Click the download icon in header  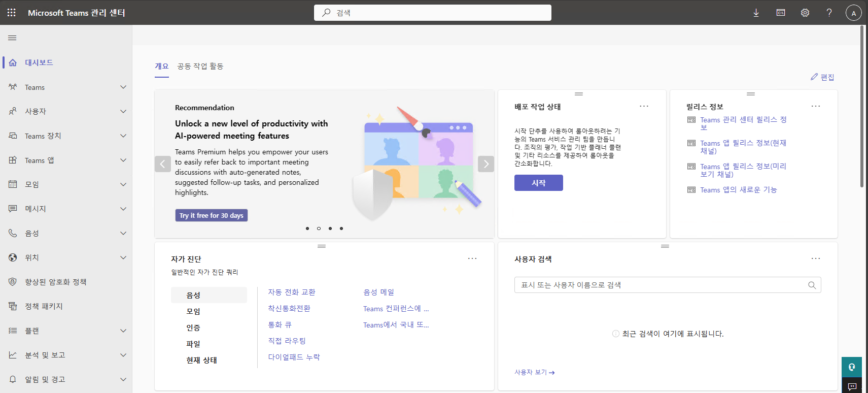click(x=756, y=13)
